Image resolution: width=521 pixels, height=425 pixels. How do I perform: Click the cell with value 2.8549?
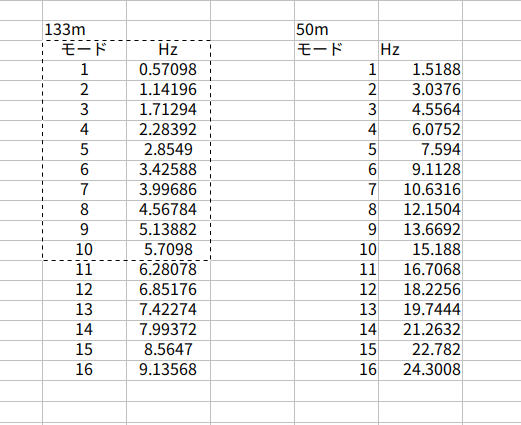(x=169, y=150)
